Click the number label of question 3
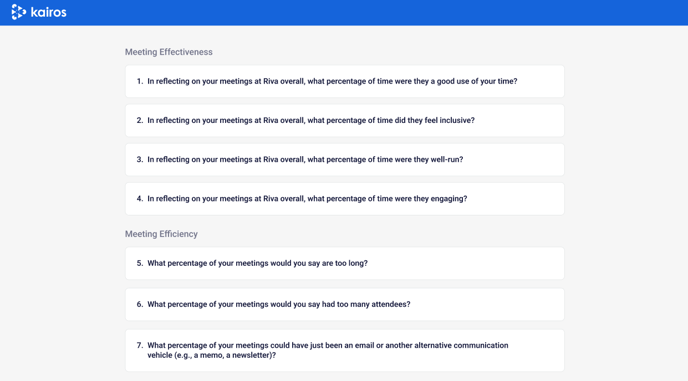This screenshot has height=381, width=688. click(140, 159)
